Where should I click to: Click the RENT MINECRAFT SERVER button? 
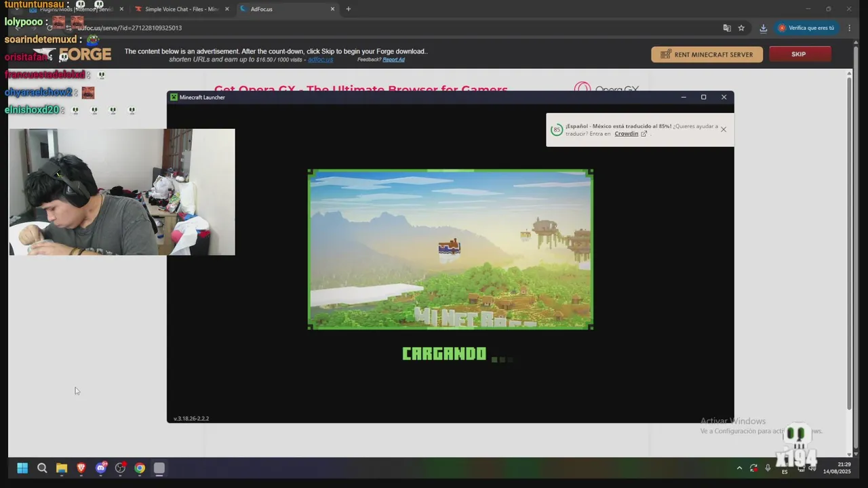(707, 54)
